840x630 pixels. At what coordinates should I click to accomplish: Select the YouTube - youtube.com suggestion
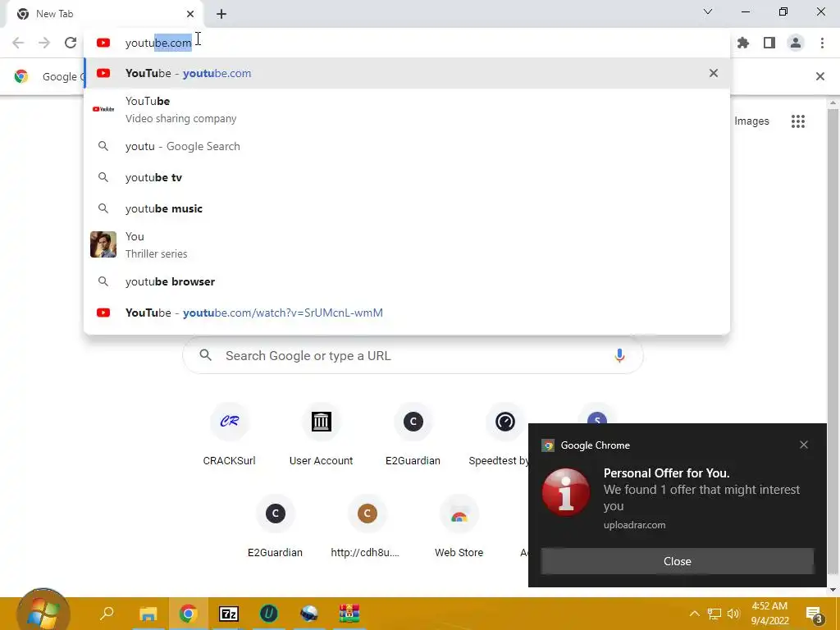[x=407, y=73]
